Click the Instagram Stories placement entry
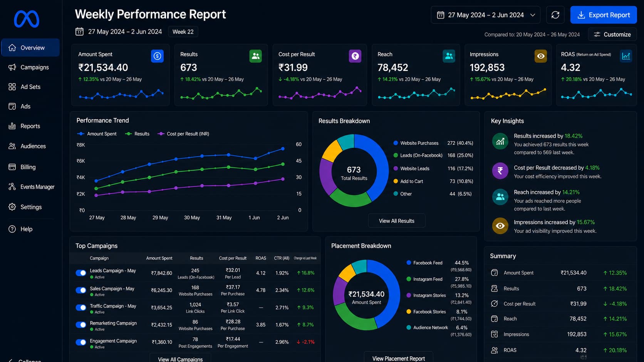This screenshot has height=362, width=644. [x=439, y=299]
